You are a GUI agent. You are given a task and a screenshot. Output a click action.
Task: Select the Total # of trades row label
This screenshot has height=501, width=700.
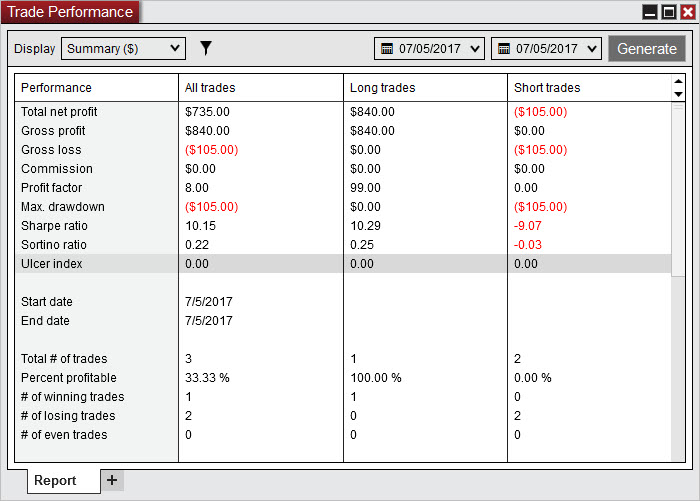click(x=64, y=359)
